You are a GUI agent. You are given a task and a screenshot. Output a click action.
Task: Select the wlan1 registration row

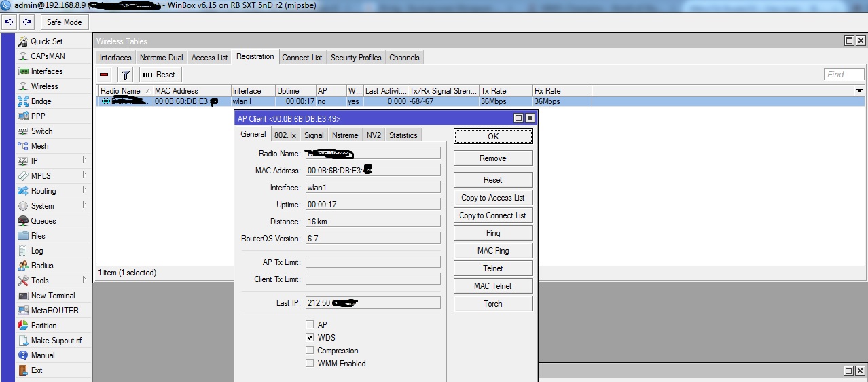[480, 101]
